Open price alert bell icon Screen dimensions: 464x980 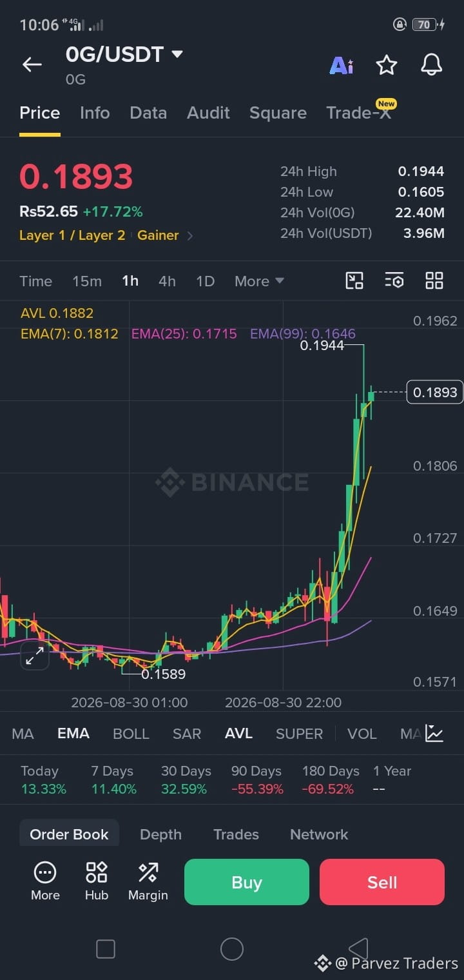(x=432, y=64)
